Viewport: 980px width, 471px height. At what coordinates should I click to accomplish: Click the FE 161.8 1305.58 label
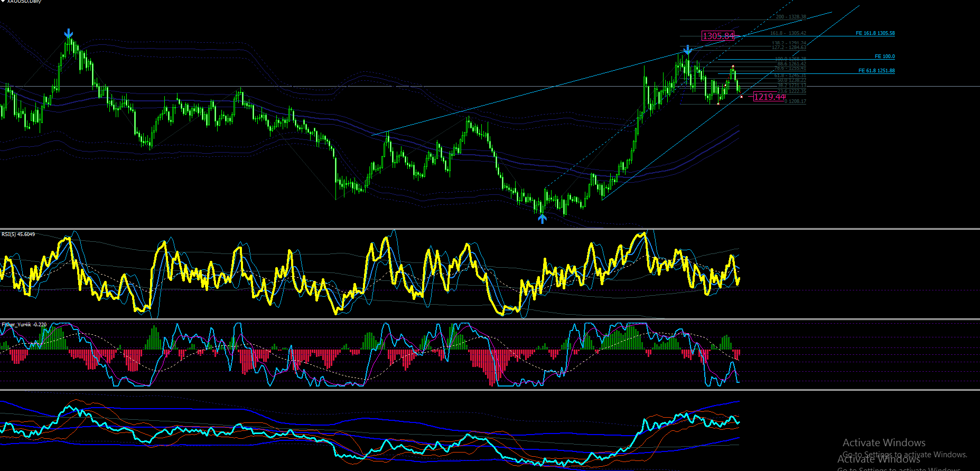875,33
